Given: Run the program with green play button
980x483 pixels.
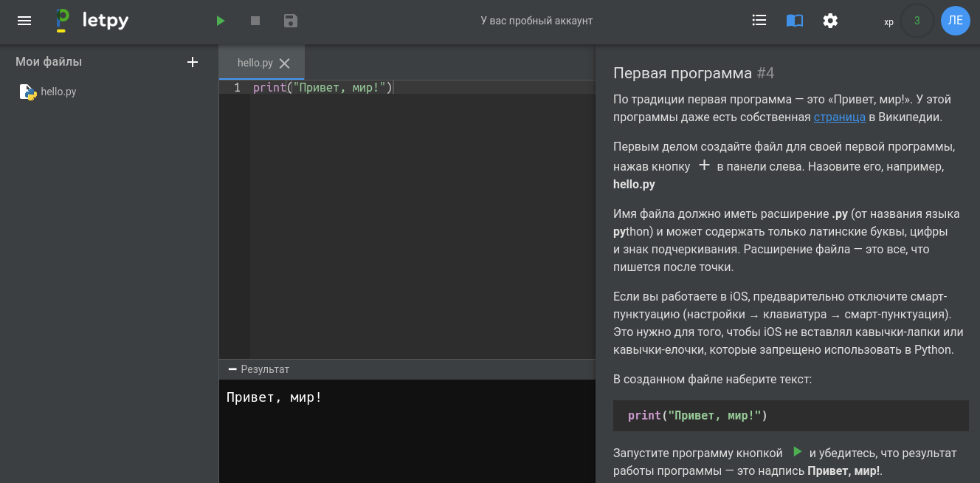Looking at the screenshot, I should [220, 21].
